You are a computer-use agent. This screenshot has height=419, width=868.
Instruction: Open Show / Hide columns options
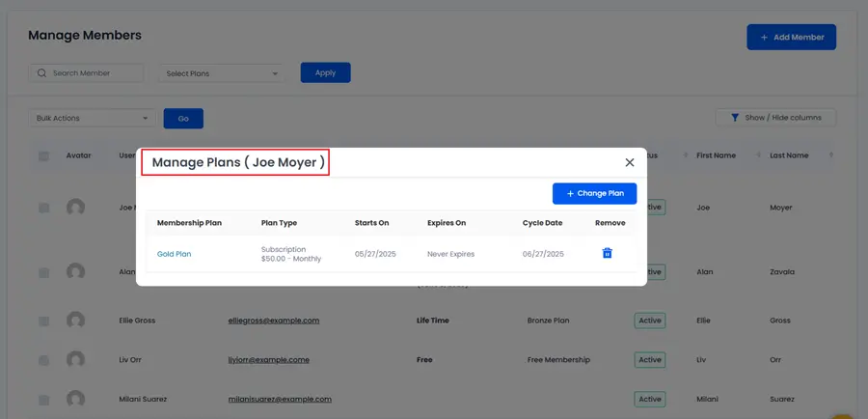coord(775,118)
